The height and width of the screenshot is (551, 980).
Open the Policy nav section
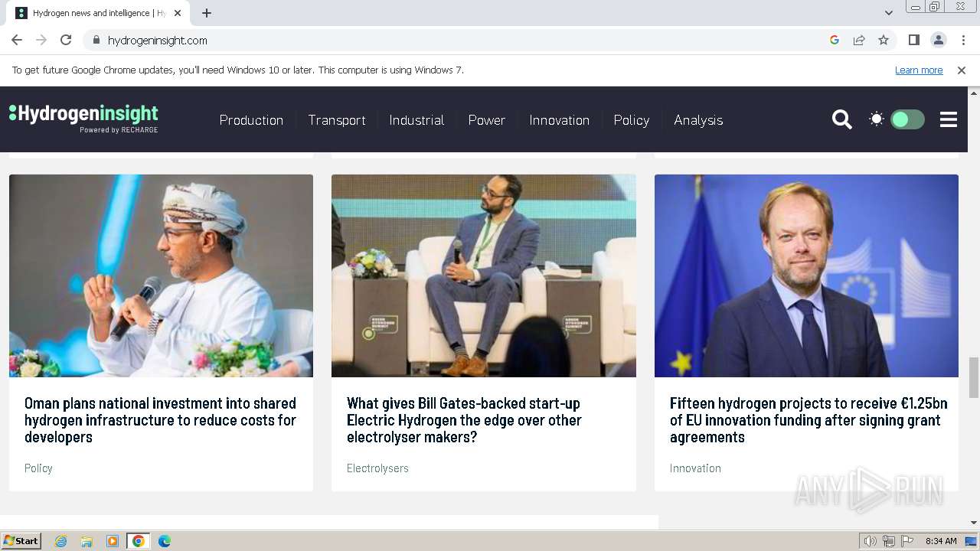click(632, 120)
